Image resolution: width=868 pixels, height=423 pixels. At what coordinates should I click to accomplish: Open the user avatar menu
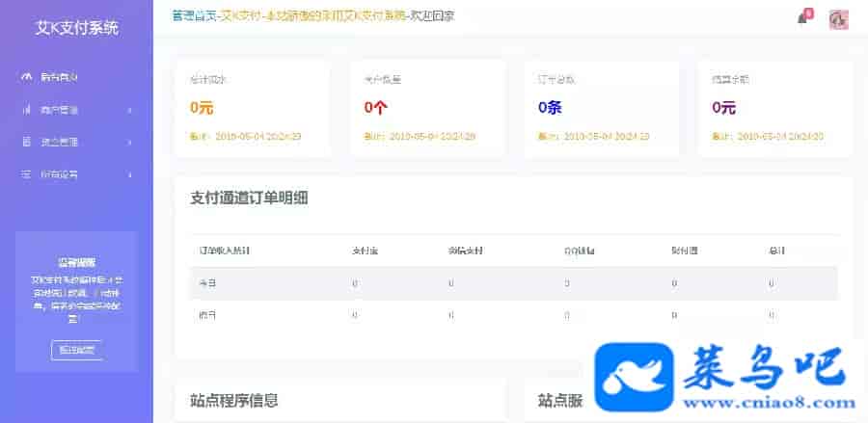tap(838, 19)
